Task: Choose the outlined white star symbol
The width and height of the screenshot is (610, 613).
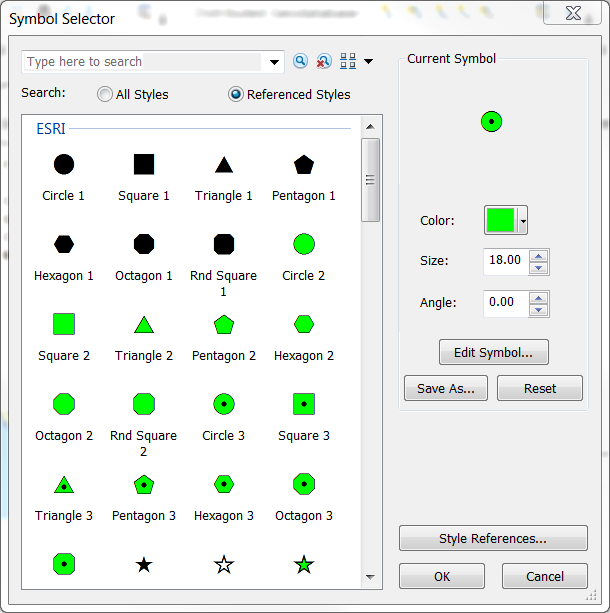Action: click(x=224, y=565)
